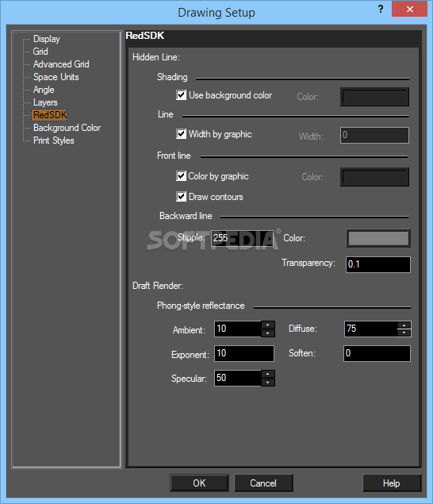
Task: Increase the Ambient value with up arrow
Action: point(268,325)
